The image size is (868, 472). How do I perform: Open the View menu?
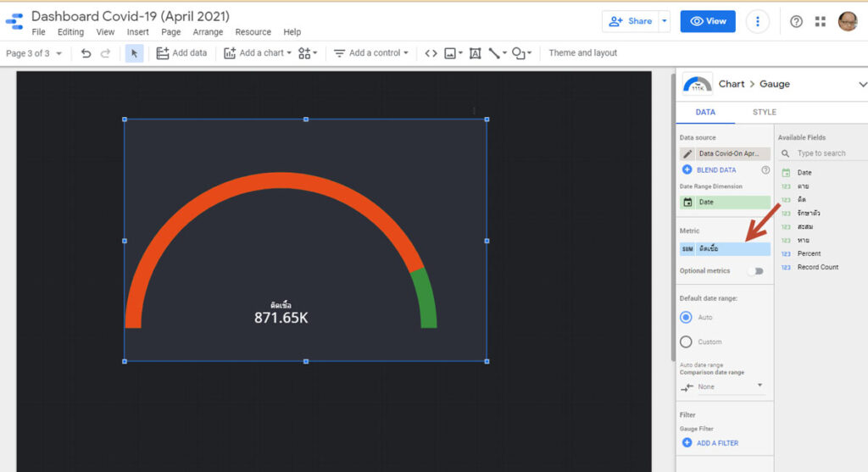[105, 32]
